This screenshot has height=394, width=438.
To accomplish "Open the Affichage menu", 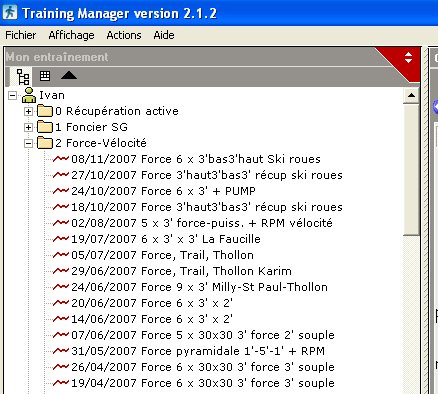I will click(x=71, y=35).
